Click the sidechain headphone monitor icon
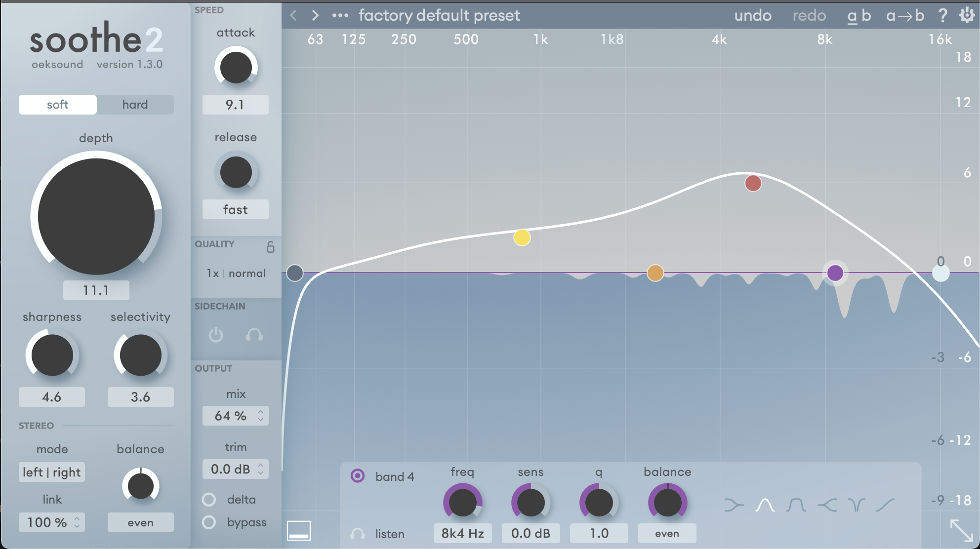This screenshot has width=980, height=549. tap(255, 335)
